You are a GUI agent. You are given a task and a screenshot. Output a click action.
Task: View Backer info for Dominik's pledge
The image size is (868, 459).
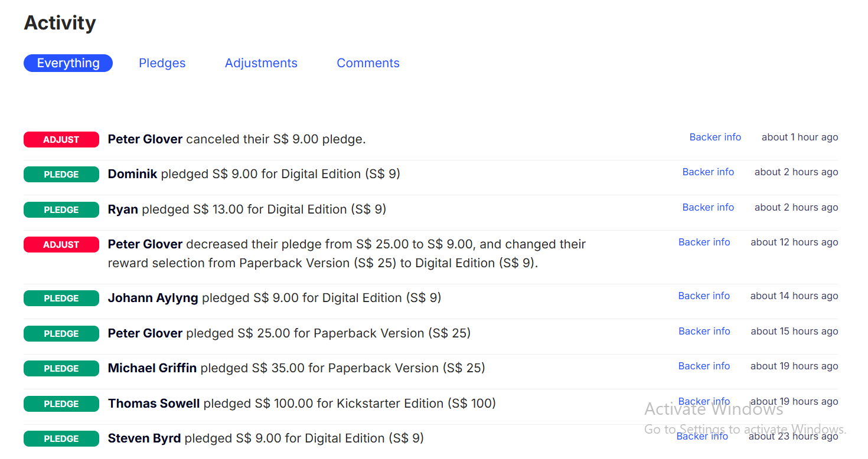click(708, 172)
